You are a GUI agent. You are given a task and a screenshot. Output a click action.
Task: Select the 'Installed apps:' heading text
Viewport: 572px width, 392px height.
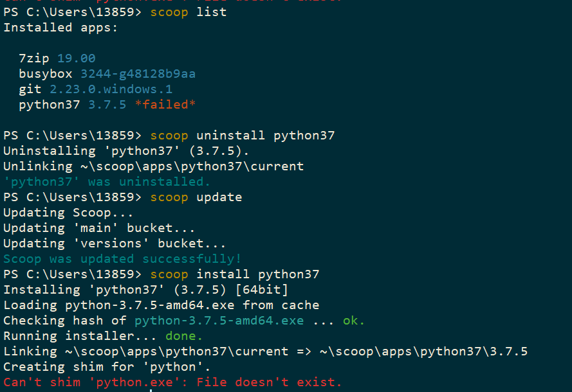(60, 28)
